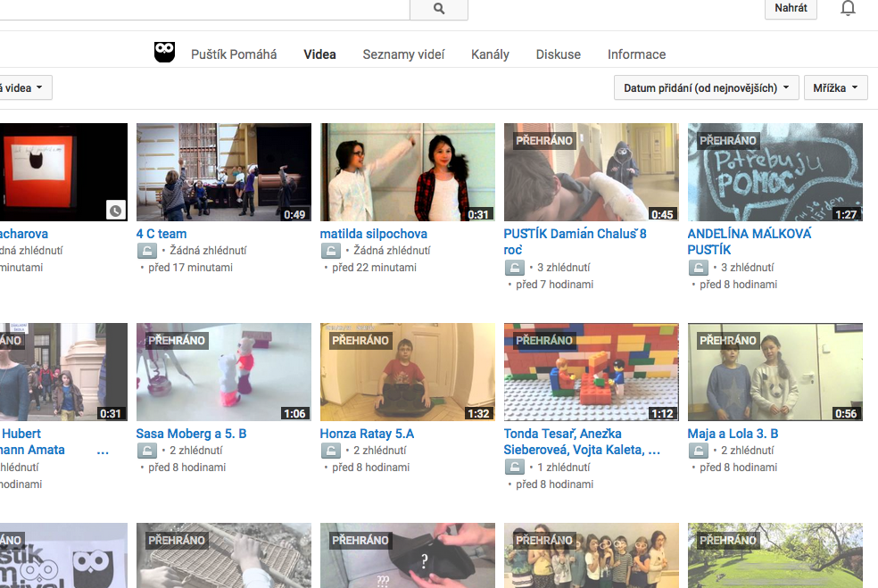Play the children with glasses thumbnail
Image resolution: width=878 pixels, height=588 pixels.
592,556
